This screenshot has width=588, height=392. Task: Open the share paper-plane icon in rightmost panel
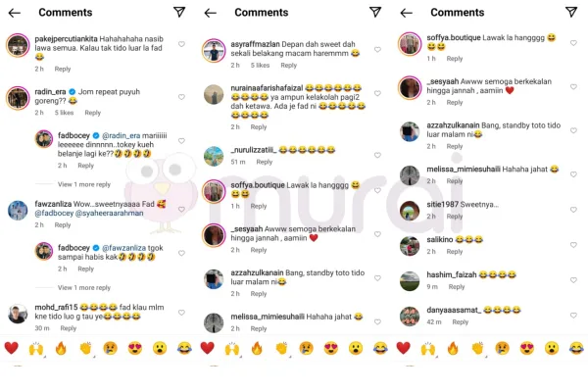(x=571, y=12)
